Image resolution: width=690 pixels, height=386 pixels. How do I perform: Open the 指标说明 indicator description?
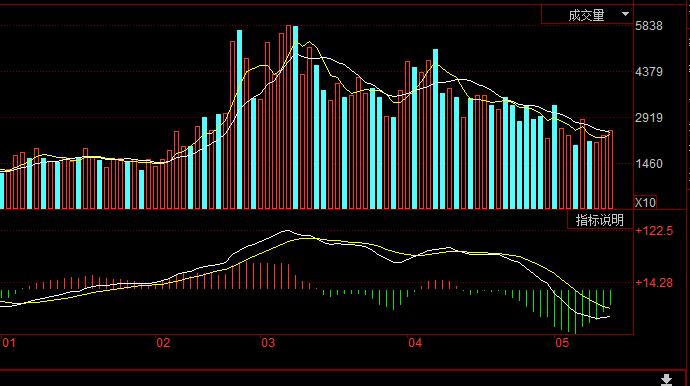point(600,220)
